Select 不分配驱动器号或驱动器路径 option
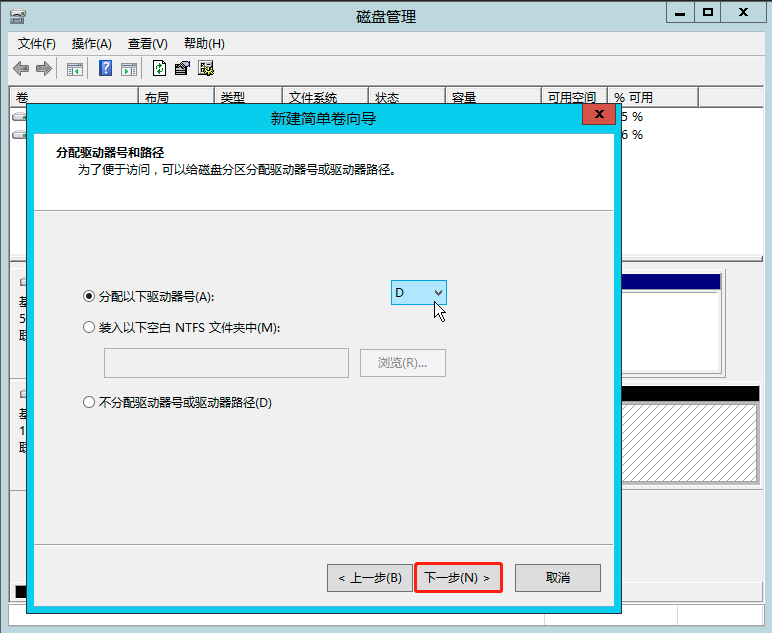The image size is (772, 633). [177, 403]
